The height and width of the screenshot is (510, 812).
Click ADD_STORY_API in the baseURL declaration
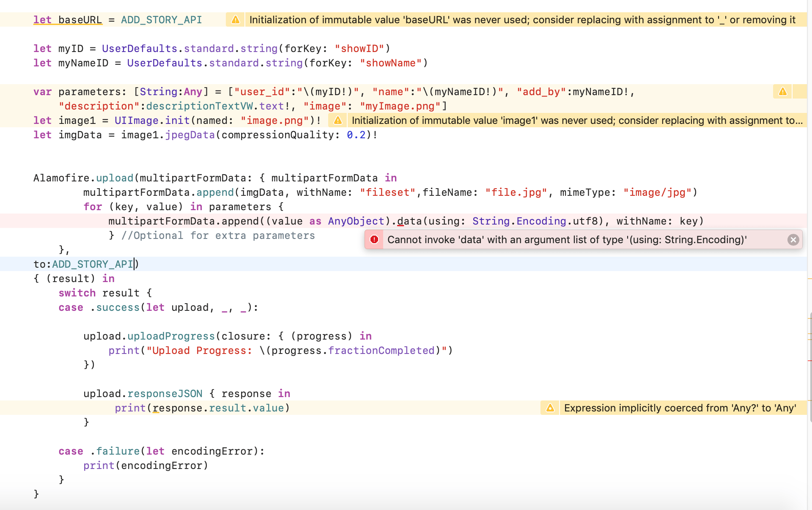click(162, 20)
